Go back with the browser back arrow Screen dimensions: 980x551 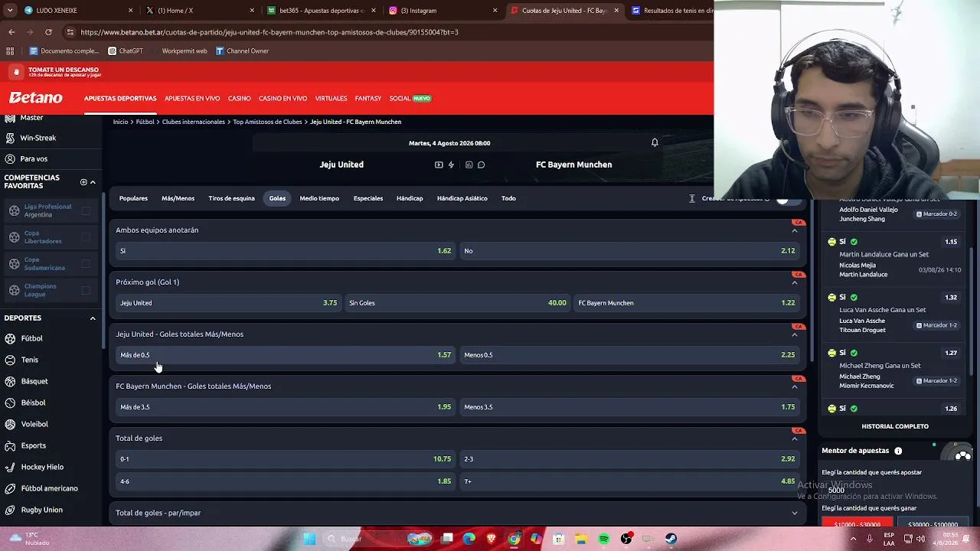click(11, 32)
